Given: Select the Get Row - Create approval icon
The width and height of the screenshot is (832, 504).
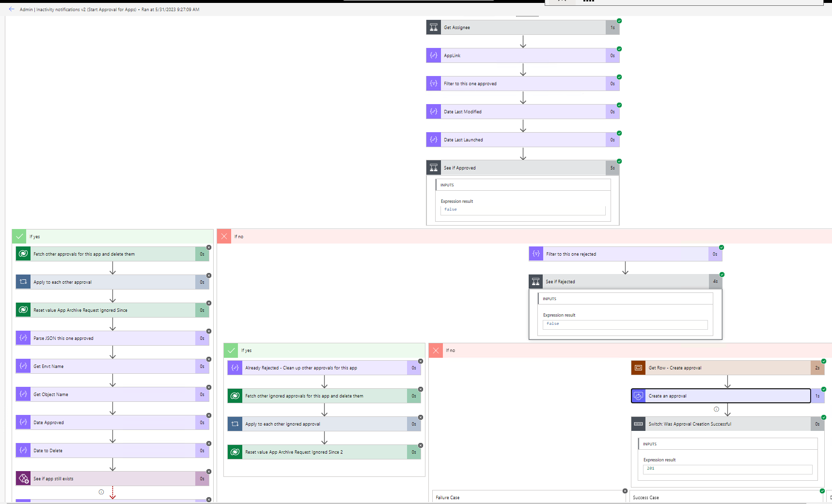Looking at the screenshot, I should point(638,367).
